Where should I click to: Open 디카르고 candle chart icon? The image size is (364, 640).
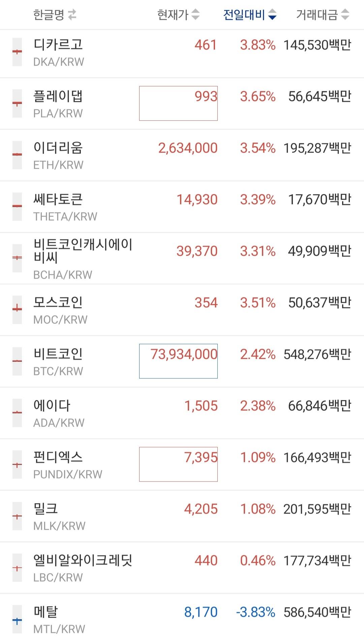[17, 52]
